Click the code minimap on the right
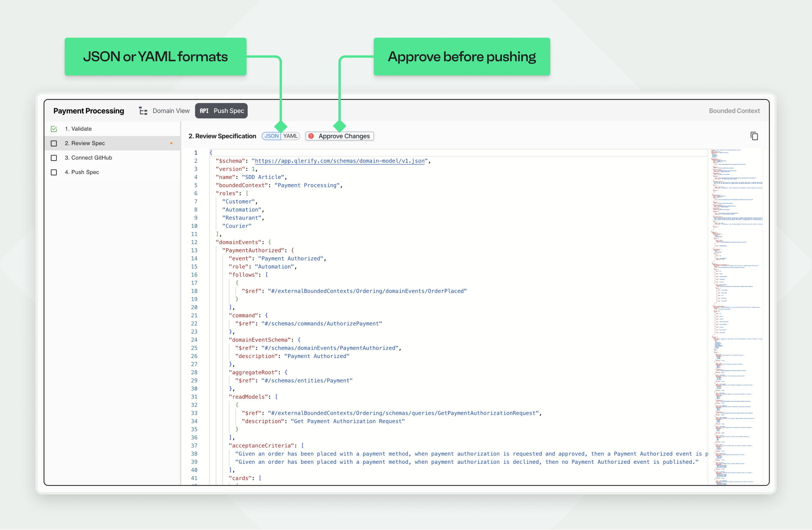 (x=736, y=317)
